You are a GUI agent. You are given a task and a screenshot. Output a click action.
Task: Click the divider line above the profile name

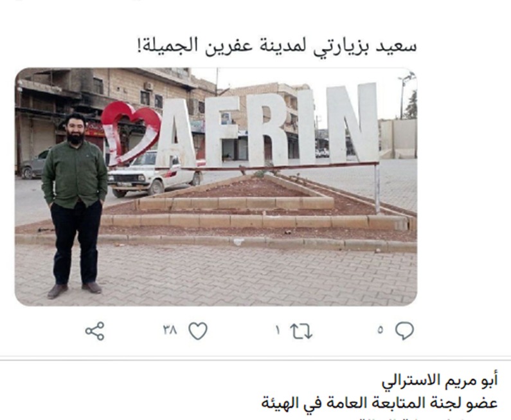tap(256, 360)
